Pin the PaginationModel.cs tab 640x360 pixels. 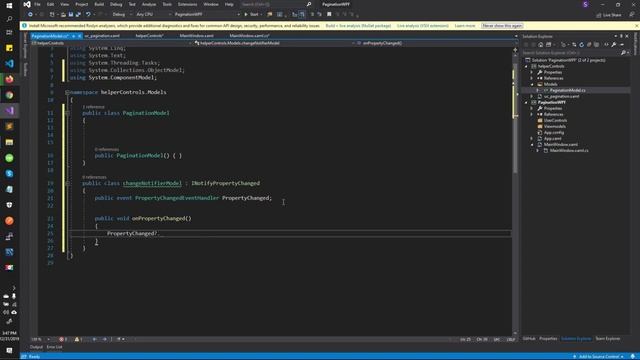73,36
